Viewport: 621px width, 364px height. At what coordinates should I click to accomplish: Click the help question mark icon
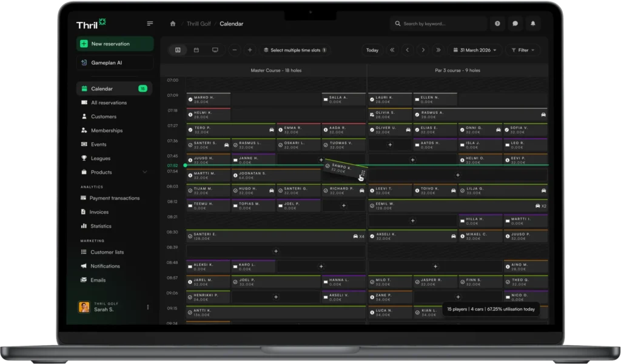498,24
